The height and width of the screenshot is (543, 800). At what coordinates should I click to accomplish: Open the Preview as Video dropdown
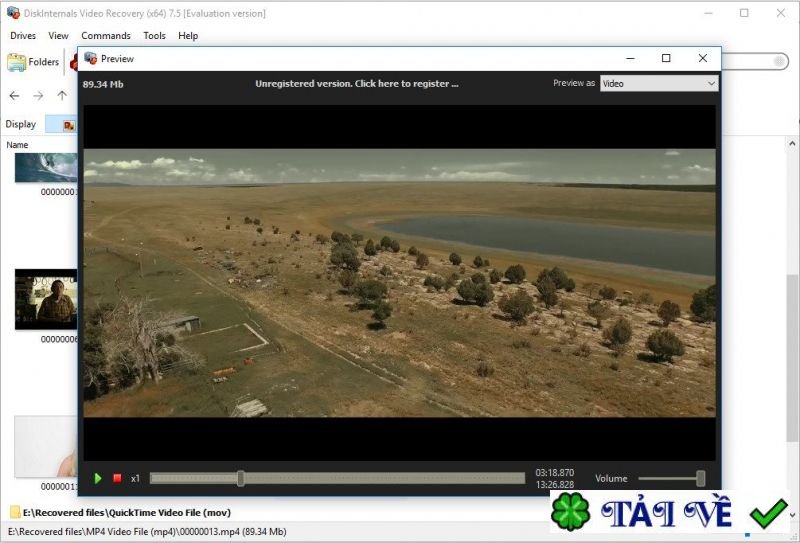tap(659, 84)
